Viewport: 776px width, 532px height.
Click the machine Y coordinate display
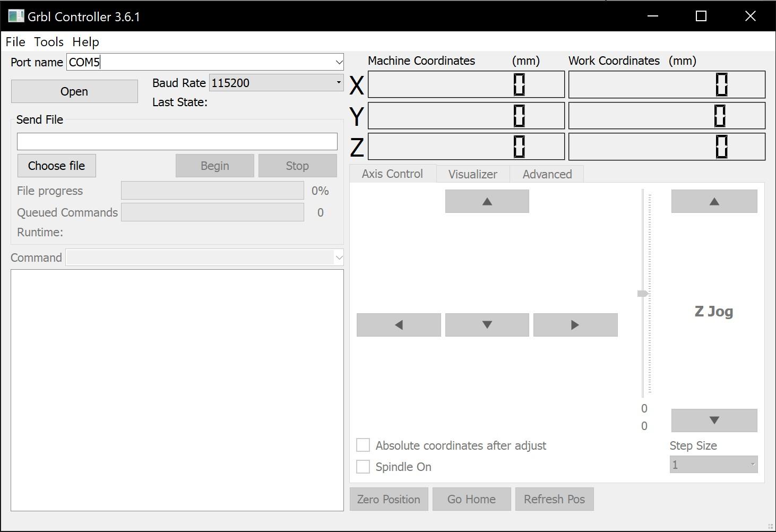[466, 116]
